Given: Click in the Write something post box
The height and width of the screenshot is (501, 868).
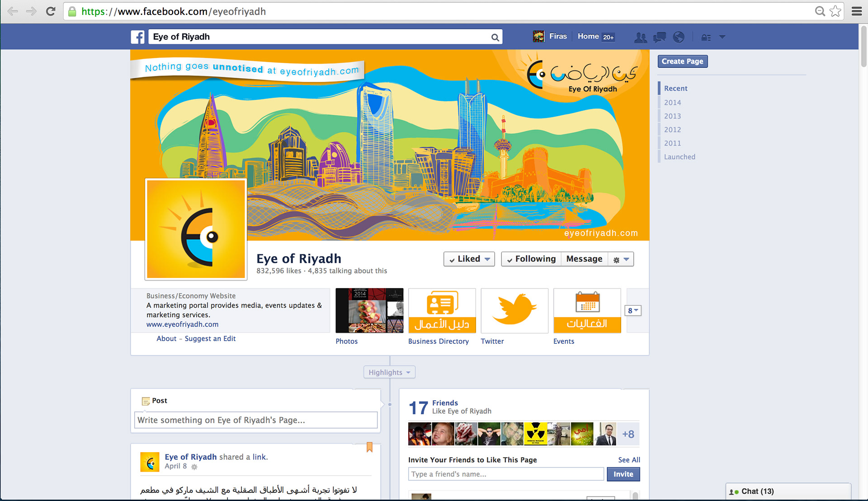Looking at the screenshot, I should pyautogui.click(x=256, y=420).
